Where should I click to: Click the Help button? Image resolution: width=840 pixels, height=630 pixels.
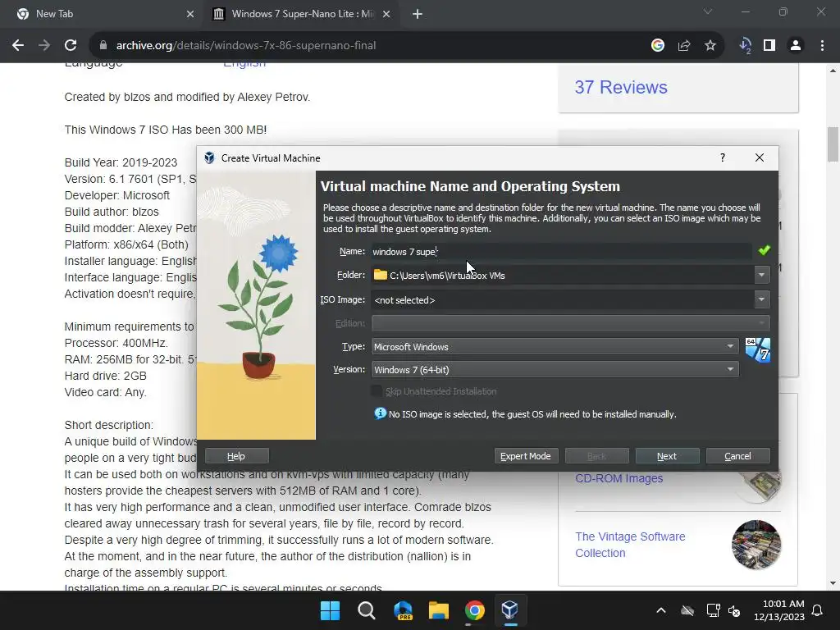(236, 456)
